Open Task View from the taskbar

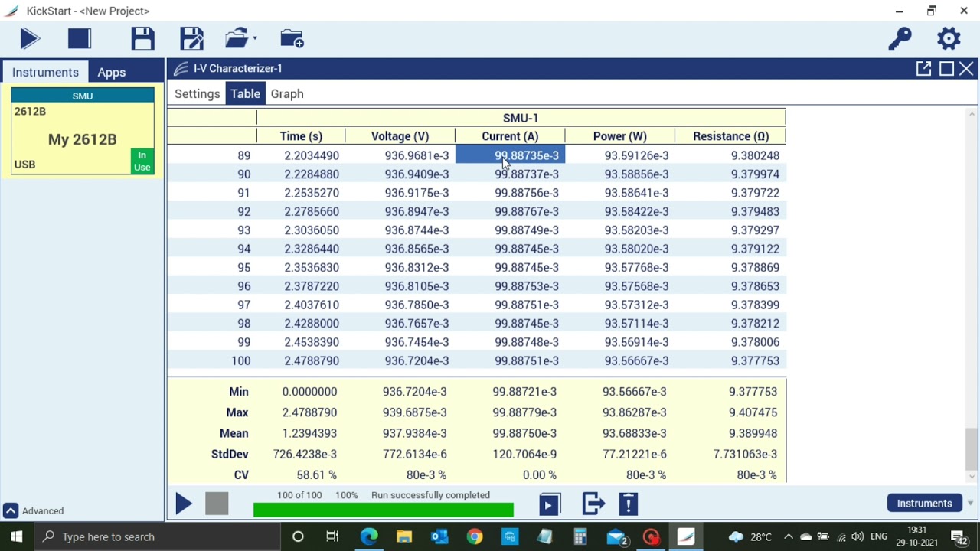332,536
